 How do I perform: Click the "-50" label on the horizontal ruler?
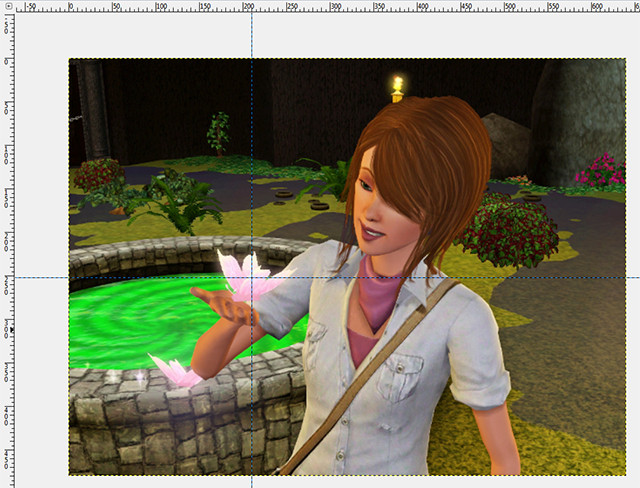(x=31, y=7)
